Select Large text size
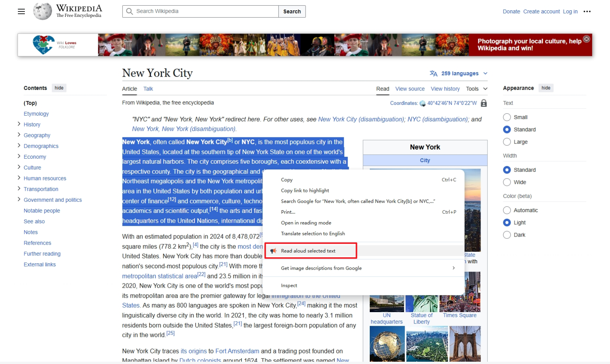Viewport: 610px width, 364px height. coord(507,142)
